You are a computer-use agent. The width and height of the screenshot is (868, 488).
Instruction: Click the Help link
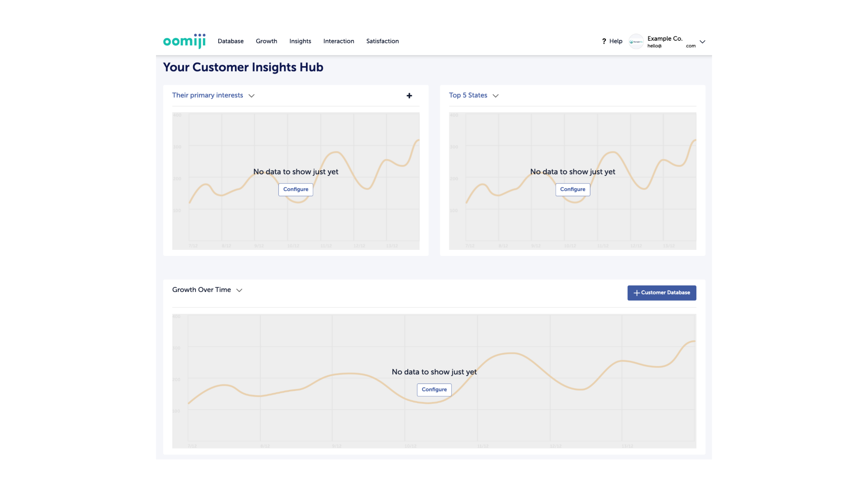pos(615,41)
